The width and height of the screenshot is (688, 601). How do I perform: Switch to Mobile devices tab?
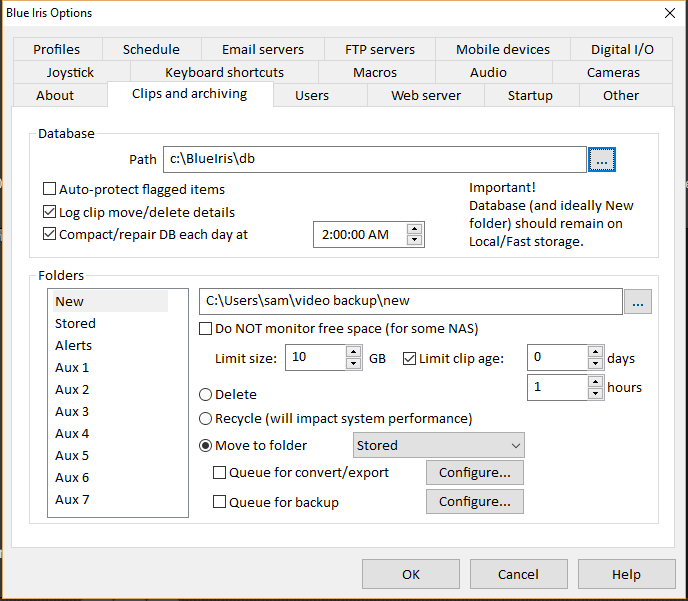point(503,49)
